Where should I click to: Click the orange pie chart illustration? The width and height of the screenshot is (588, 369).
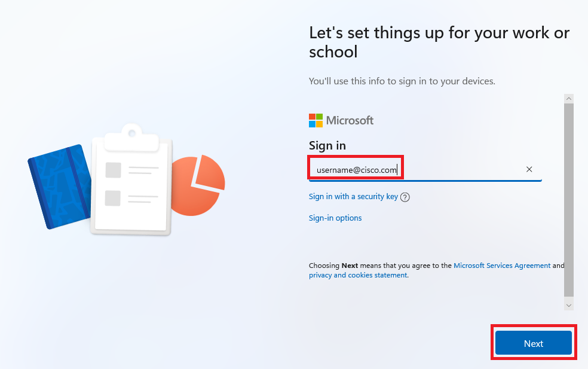[x=200, y=185]
